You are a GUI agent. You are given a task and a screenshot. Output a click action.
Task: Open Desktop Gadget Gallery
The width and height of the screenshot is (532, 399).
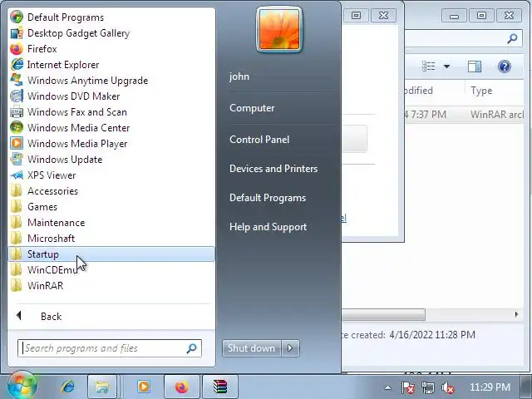(x=78, y=33)
